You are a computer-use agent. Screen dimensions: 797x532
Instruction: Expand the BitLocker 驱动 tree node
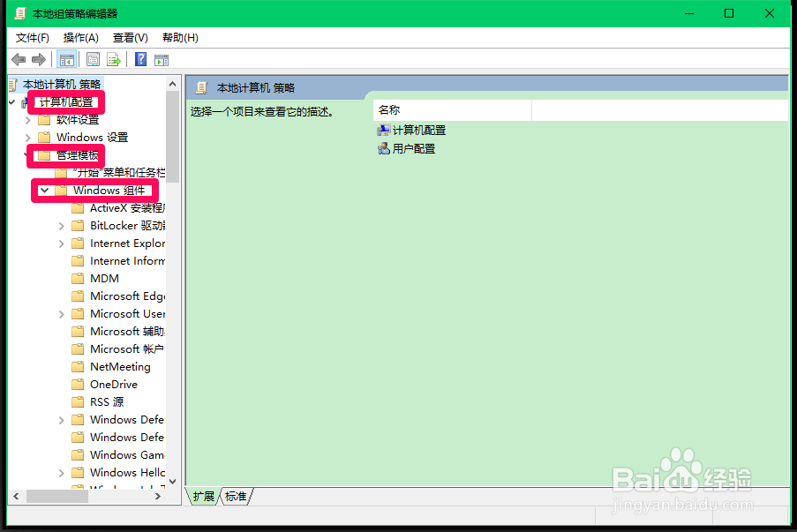click(x=60, y=225)
